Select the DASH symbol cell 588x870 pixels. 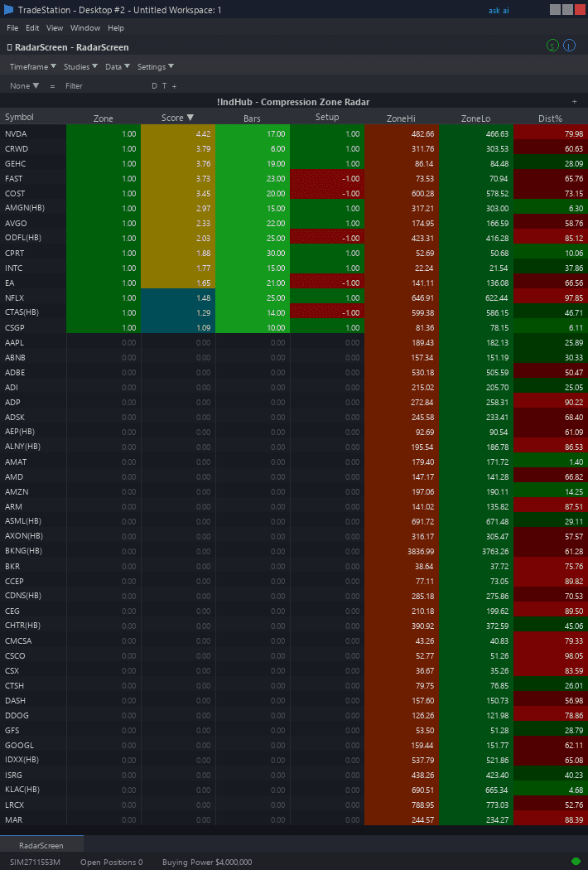(33, 700)
